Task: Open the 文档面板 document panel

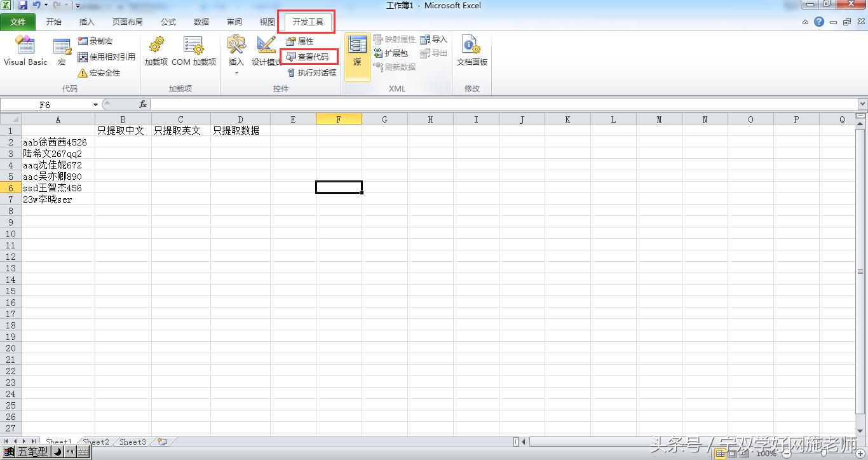Action: (x=472, y=51)
